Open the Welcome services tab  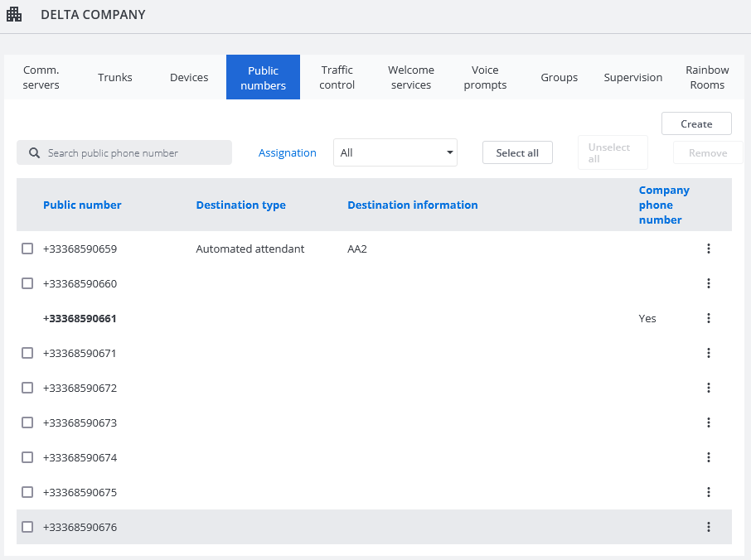click(x=411, y=77)
